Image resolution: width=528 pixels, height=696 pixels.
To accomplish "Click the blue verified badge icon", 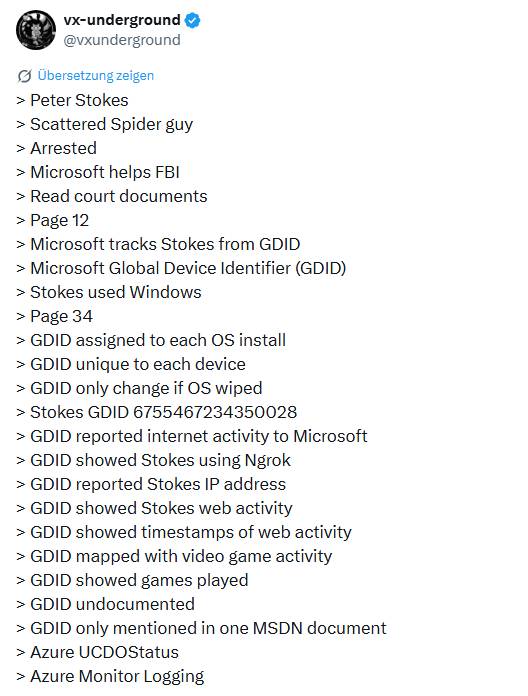I will pyautogui.click(x=193, y=21).
